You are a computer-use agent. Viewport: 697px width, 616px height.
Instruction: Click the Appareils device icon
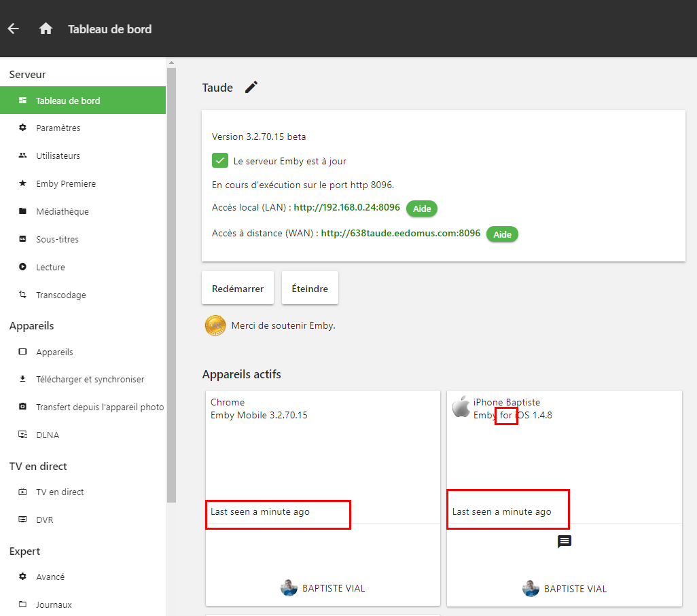pyautogui.click(x=22, y=352)
